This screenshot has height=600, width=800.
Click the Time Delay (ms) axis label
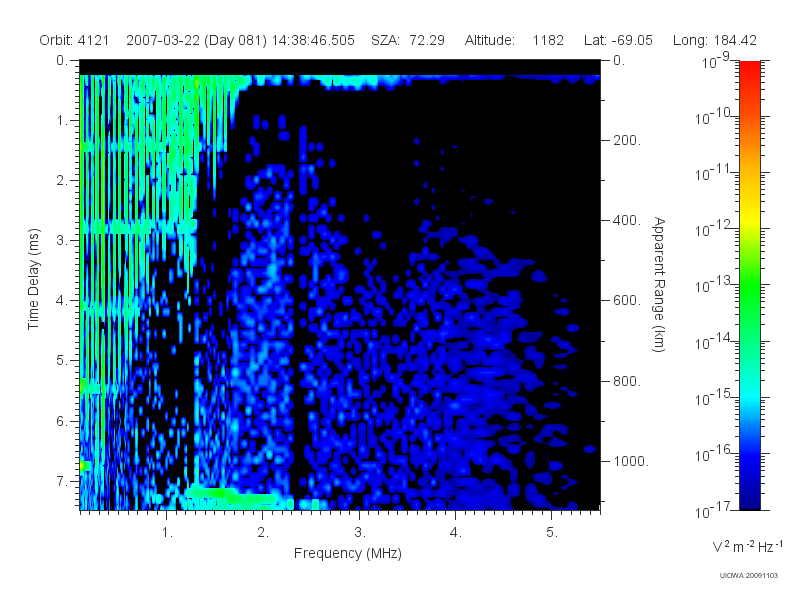(x=33, y=279)
